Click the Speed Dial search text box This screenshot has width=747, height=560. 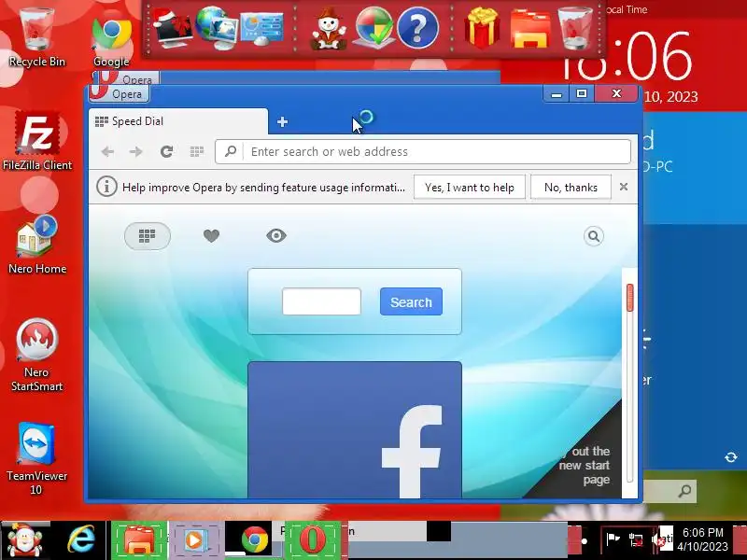point(321,301)
